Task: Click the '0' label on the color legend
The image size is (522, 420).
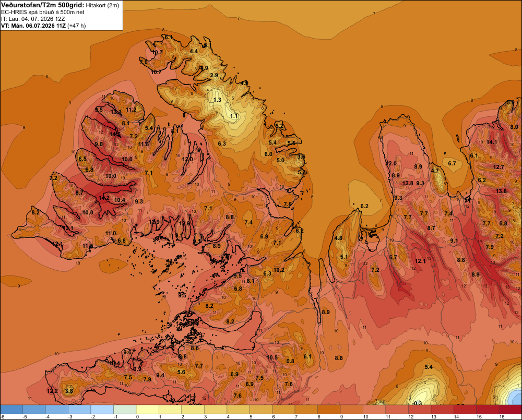Action: point(137,417)
